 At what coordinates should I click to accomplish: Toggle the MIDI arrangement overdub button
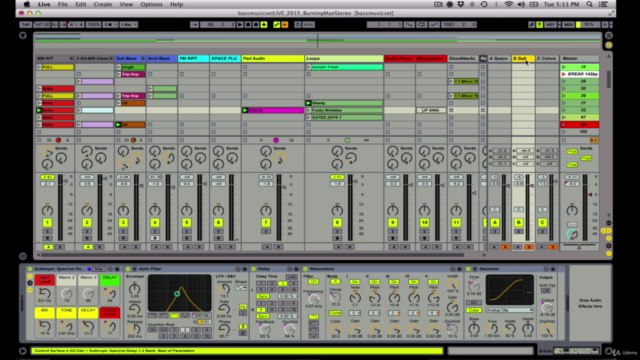tap(264, 24)
